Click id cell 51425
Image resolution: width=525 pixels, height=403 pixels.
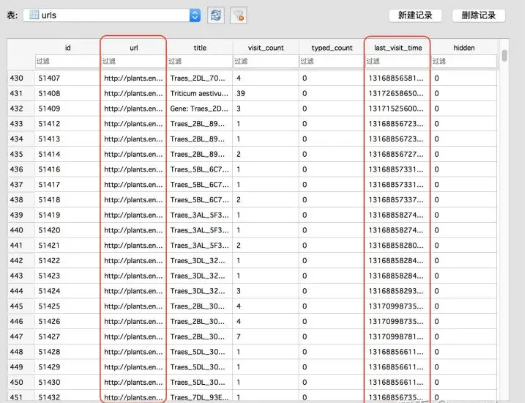[x=67, y=306]
